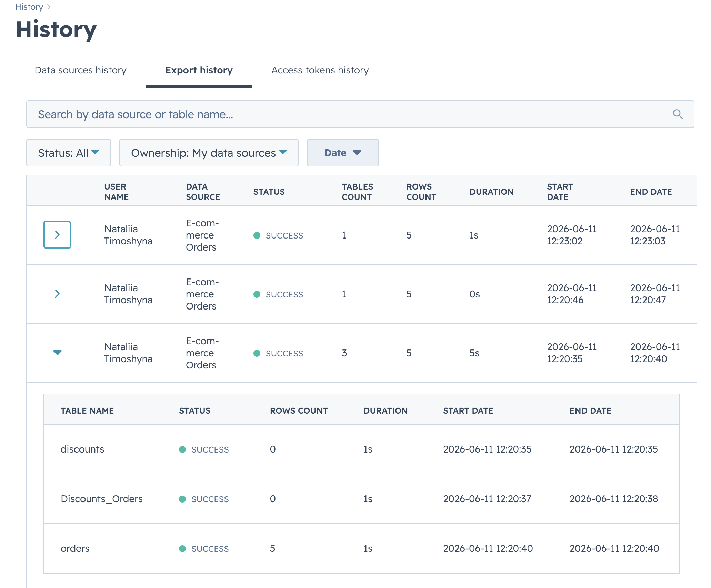Expand the export row started 12:23:02
Viewport: 711px width, 588px height.
click(57, 235)
